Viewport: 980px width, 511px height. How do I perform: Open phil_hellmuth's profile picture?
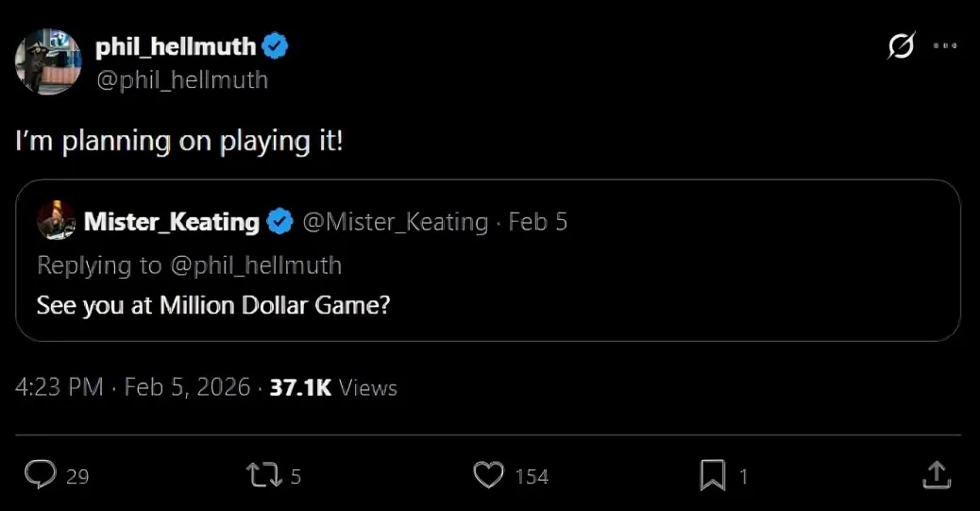(x=47, y=61)
